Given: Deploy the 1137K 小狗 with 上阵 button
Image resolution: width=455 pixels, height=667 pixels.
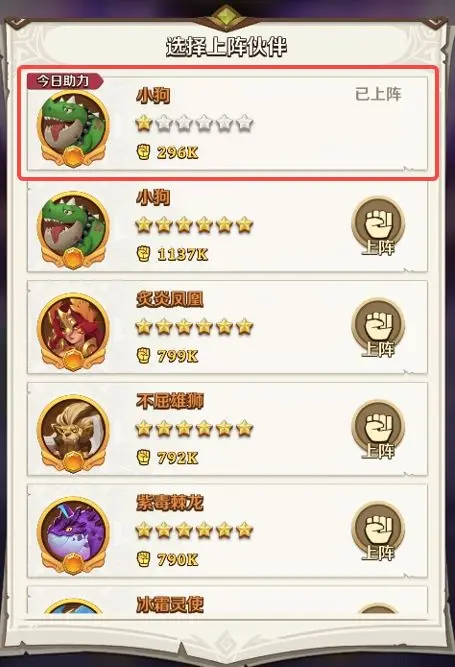Looking at the screenshot, I should tap(378, 227).
